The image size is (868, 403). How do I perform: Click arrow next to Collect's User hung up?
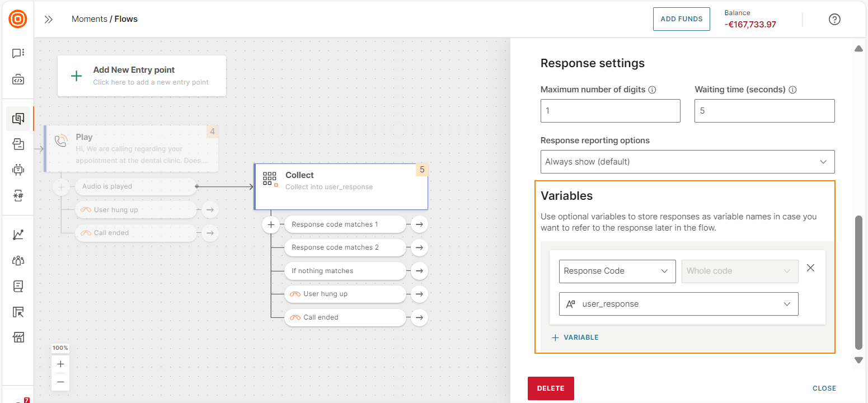tap(419, 294)
